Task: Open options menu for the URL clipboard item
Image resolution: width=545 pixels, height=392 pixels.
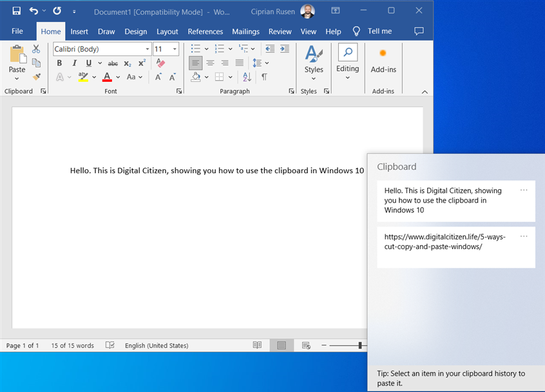Action: (524, 236)
